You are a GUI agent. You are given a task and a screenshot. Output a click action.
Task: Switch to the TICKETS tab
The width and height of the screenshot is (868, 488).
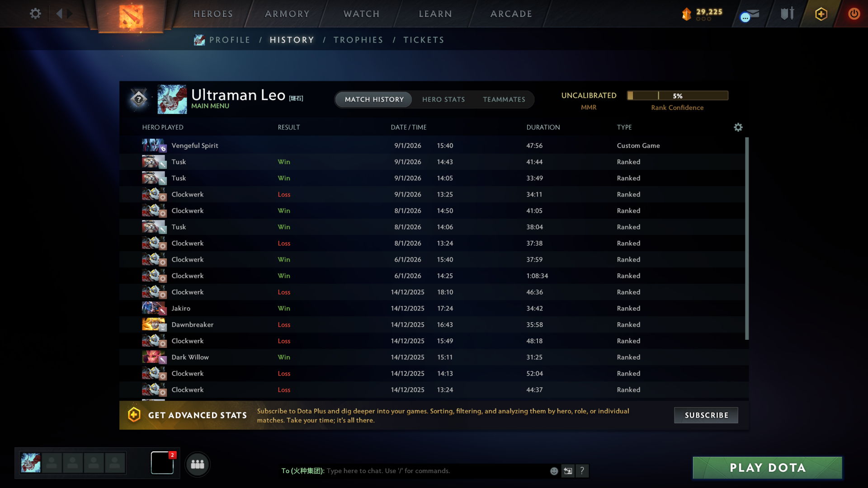tap(424, 40)
